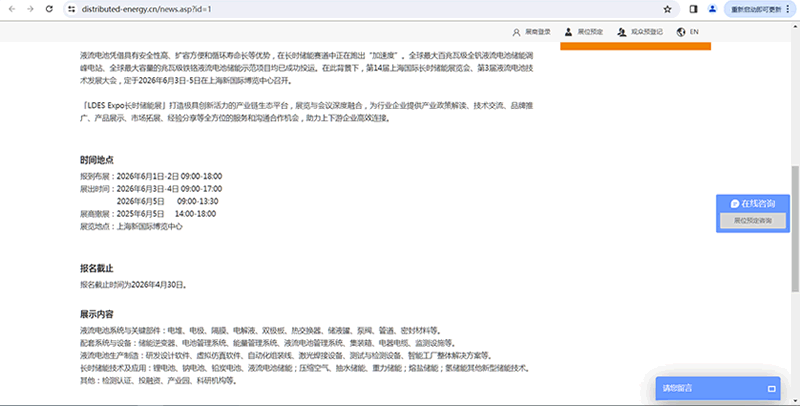Switch language to EN

click(694, 32)
